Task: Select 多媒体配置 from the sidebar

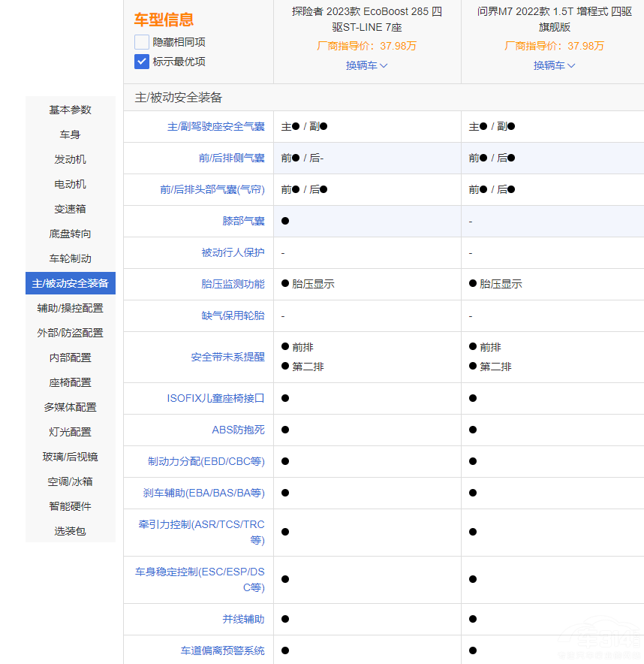Action: [x=70, y=407]
